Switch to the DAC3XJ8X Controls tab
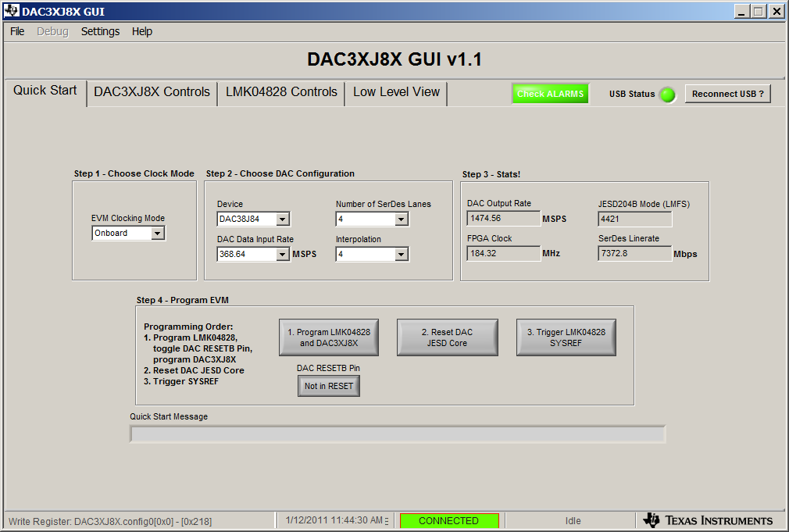 pyautogui.click(x=152, y=93)
